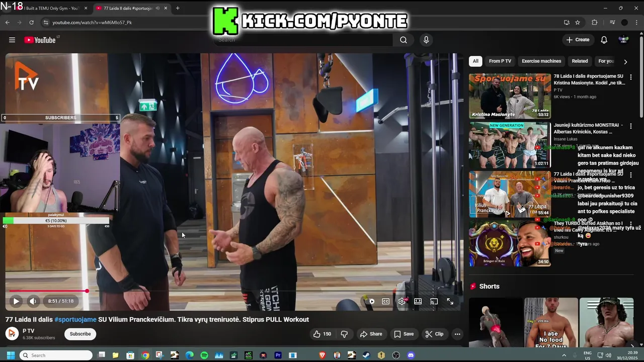Open the YouTube account avatar menu
The height and width of the screenshot is (362, 644).
pos(623,40)
